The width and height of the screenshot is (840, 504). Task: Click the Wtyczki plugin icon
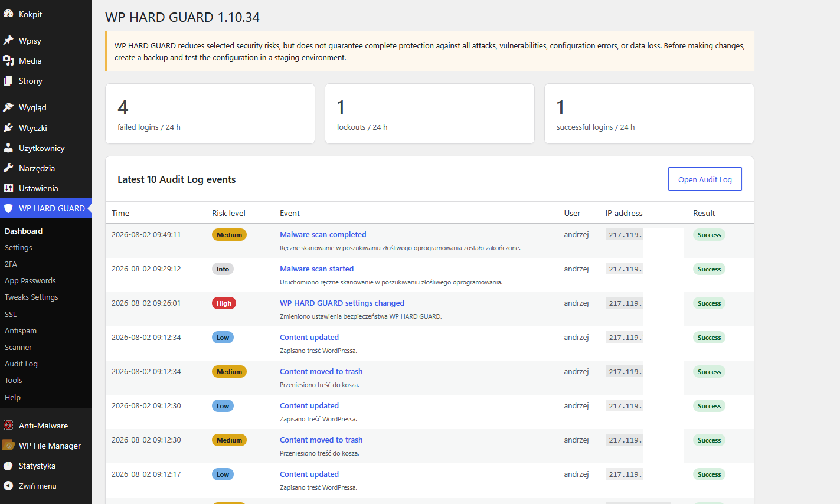tap(8, 128)
